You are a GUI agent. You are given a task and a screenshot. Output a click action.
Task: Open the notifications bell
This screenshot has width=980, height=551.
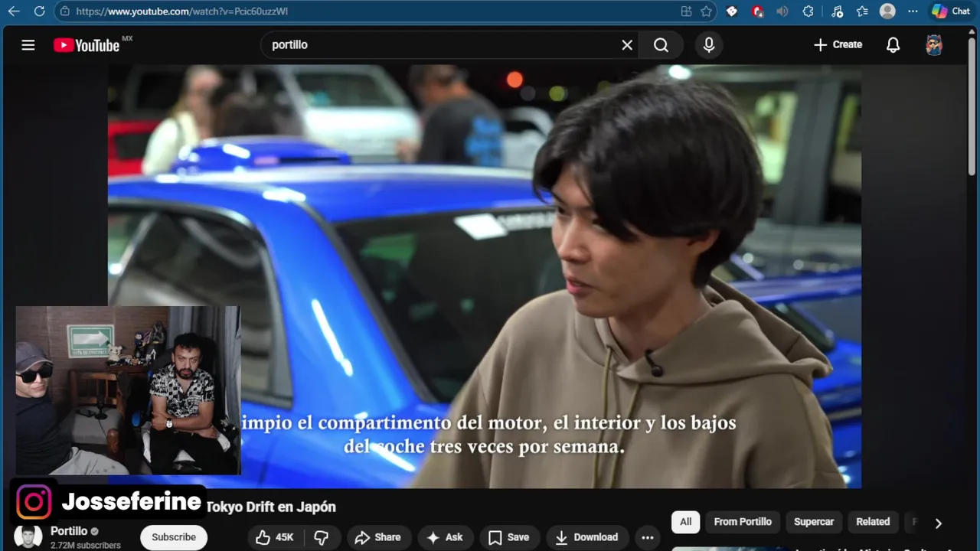[x=893, y=45]
